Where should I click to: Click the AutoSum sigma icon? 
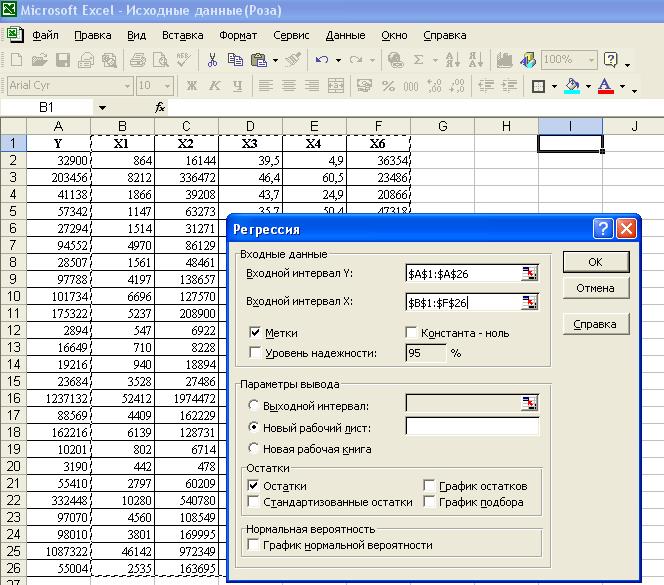pyautogui.click(x=419, y=60)
